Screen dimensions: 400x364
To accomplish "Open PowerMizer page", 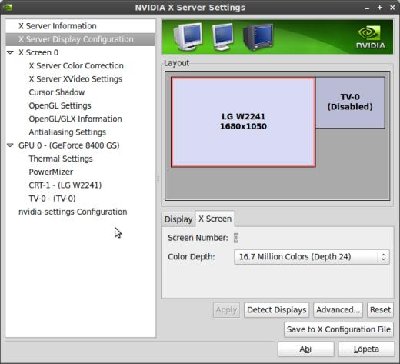I will (x=51, y=172).
